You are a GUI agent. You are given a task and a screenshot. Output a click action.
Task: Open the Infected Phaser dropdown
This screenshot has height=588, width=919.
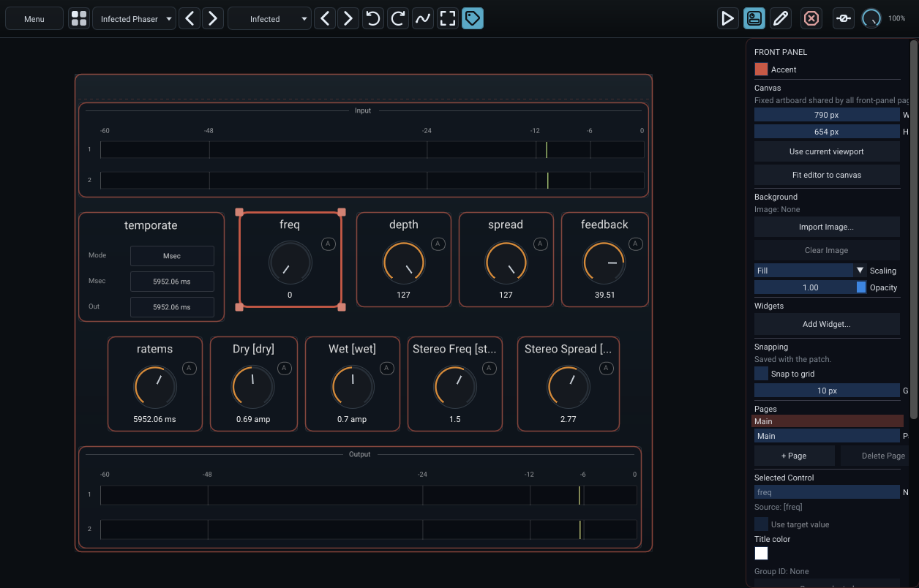(134, 19)
